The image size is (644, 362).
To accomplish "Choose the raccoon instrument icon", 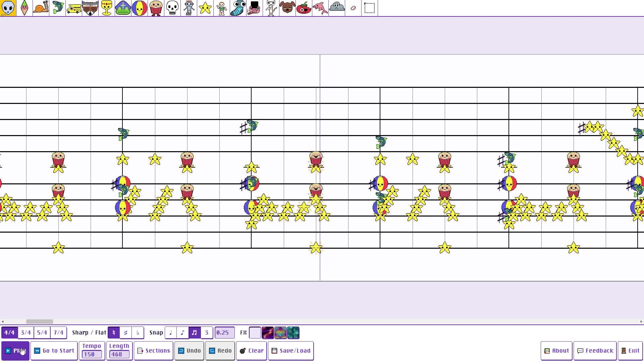I will [90, 8].
